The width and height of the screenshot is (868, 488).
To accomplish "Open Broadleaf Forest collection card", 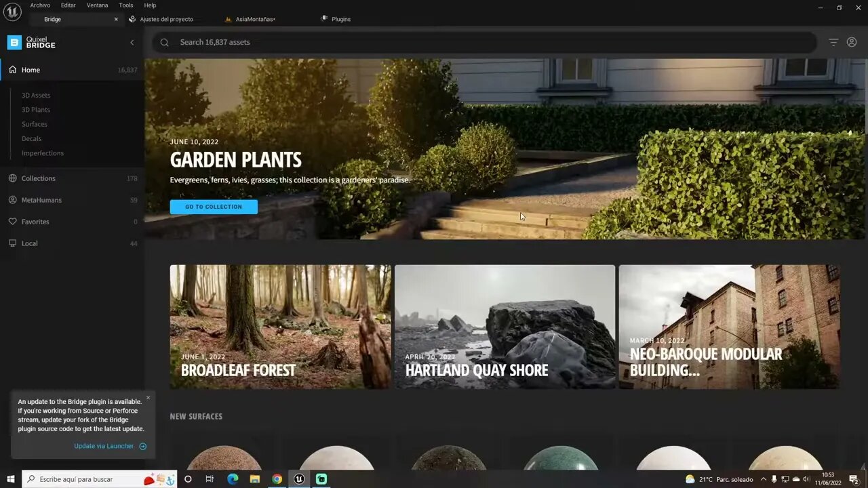I will click(x=280, y=327).
